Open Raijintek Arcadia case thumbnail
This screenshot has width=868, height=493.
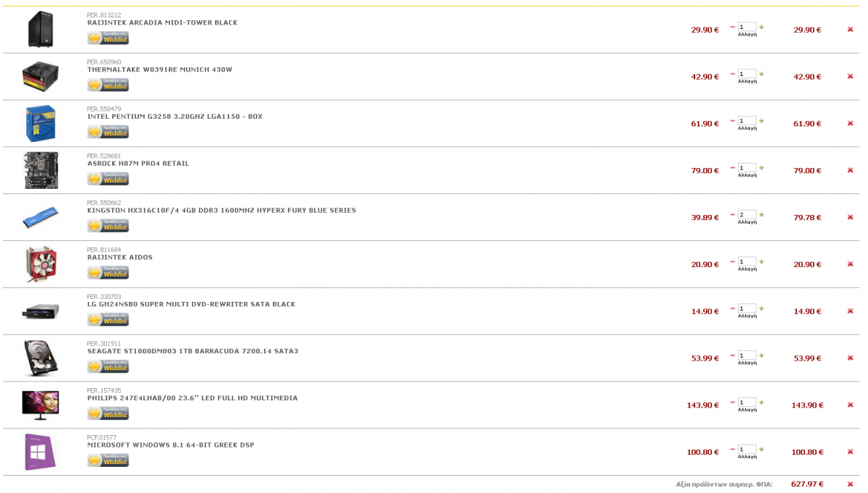click(x=41, y=30)
